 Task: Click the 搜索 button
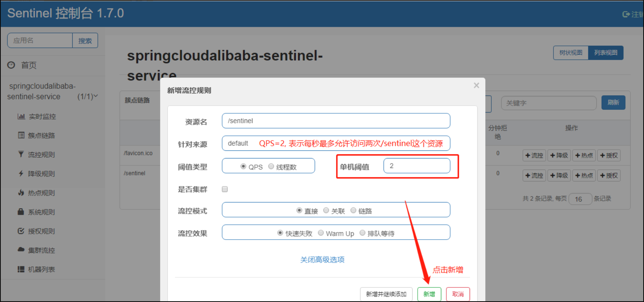point(85,41)
